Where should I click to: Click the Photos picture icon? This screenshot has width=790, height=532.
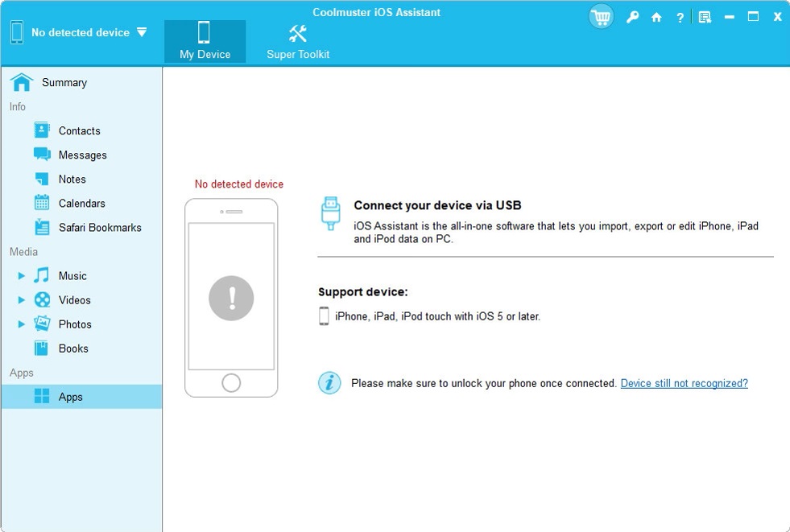pyautogui.click(x=42, y=323)
